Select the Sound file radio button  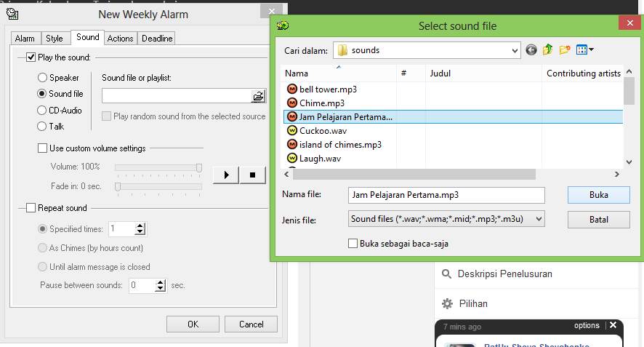tap(41, 93)
